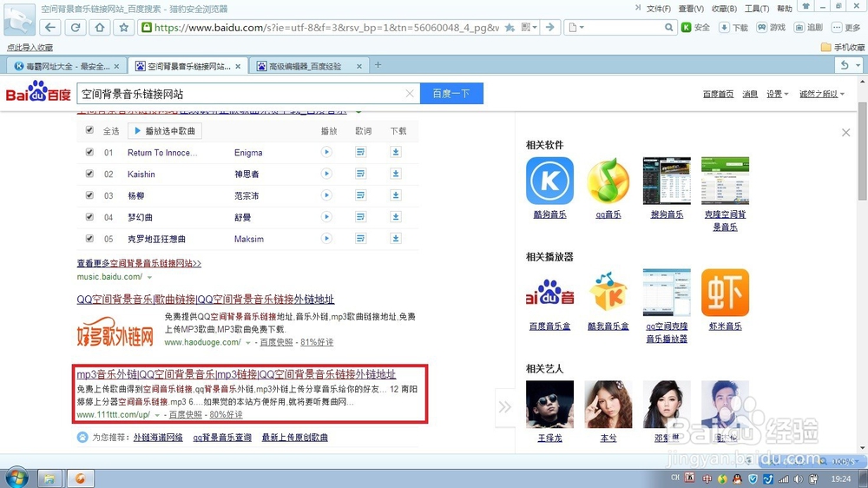Screen dimensions: 868x488
Task: Bookmark page with toolbar star icon
Action: pyautogui.click(x=124, y=27)
